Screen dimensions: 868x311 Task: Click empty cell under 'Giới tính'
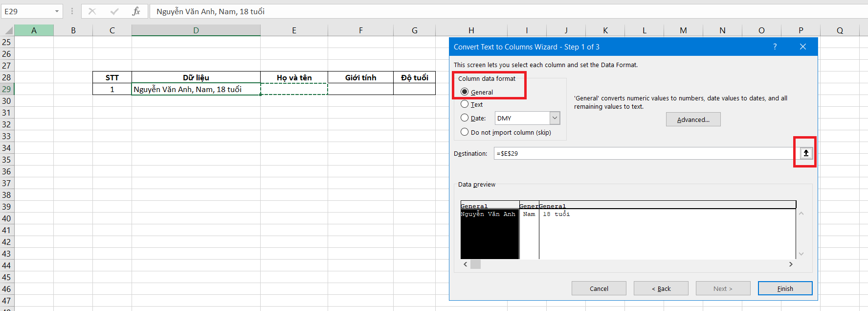click(x=360, y=89)
